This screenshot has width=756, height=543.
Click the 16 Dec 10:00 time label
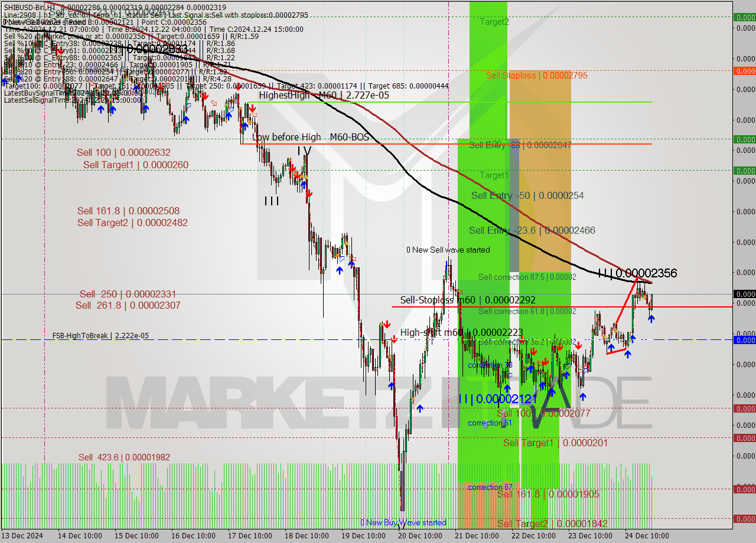coord(193,536)
